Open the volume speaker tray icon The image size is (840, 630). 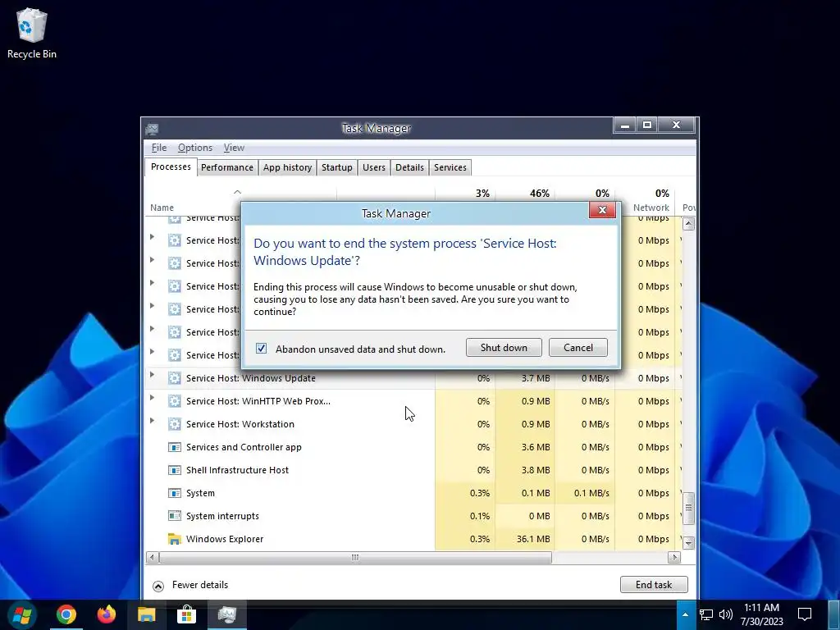(x=725, y=614)
